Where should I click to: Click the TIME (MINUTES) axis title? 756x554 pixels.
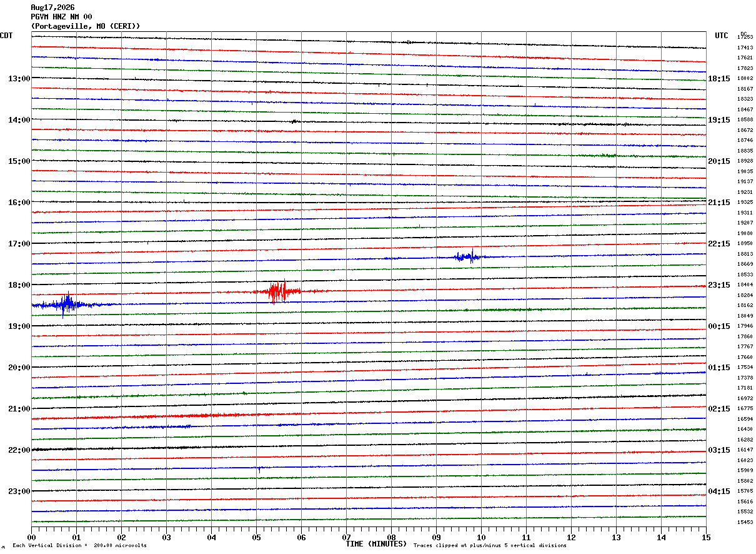376,544
